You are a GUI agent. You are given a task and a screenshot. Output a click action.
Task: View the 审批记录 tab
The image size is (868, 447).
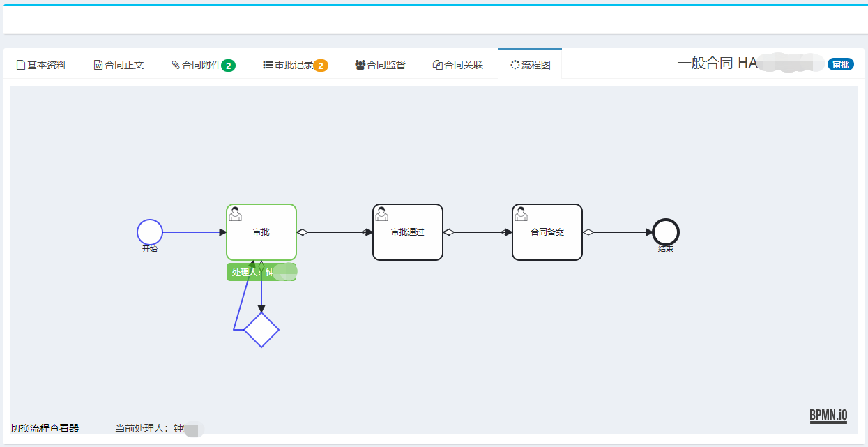(288, 65)
